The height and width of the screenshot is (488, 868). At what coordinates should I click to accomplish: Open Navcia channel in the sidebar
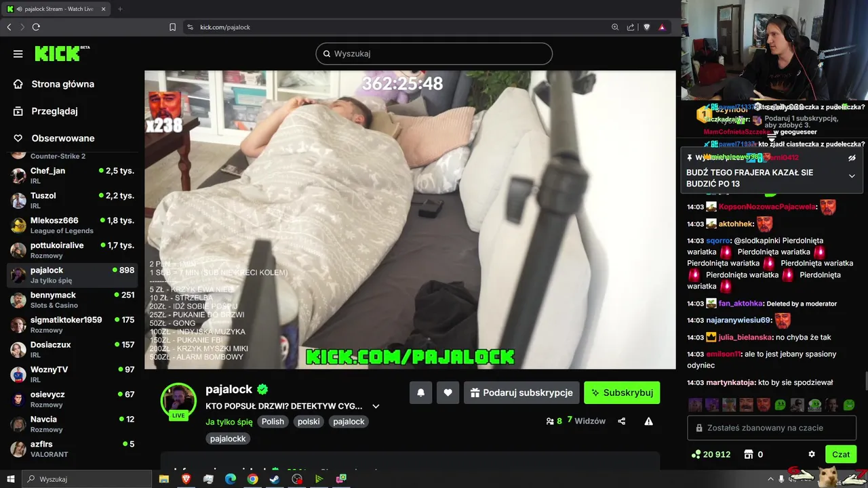(x=73, y=424)
